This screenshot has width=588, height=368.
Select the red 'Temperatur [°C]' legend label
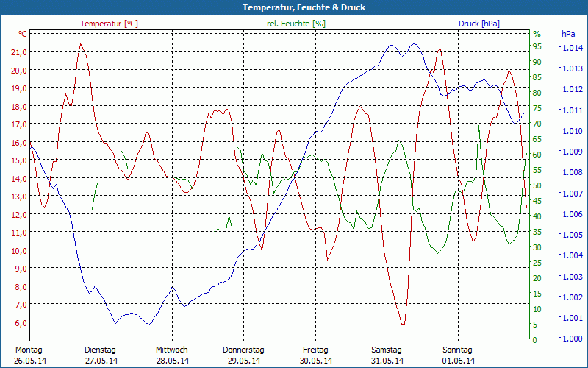(x=109, y=24)
